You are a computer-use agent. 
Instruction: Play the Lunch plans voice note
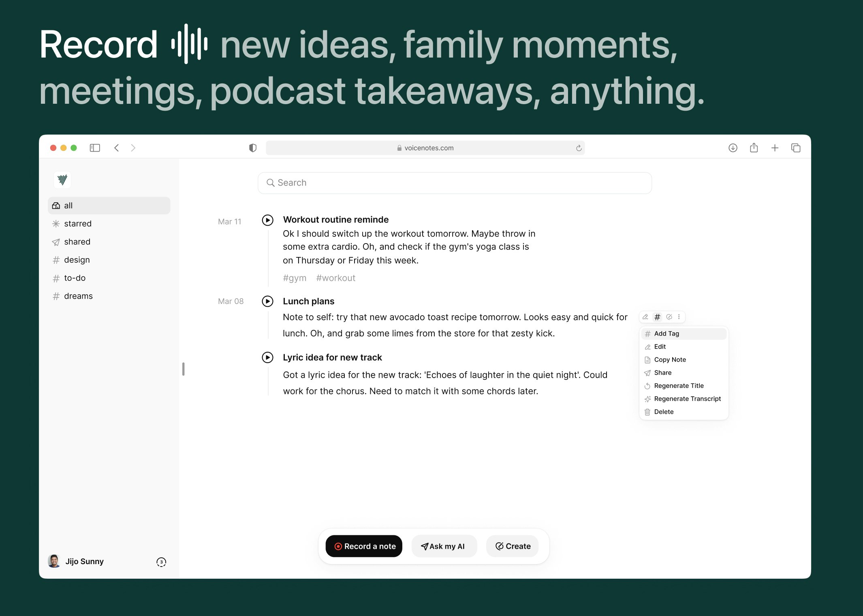coord(267,301)
